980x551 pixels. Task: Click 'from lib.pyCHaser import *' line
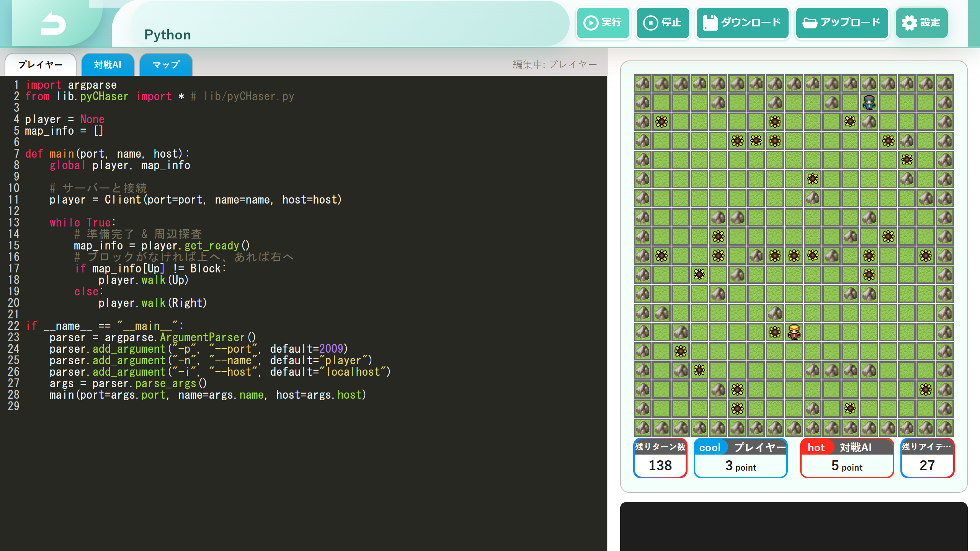[x=160, y=96]
